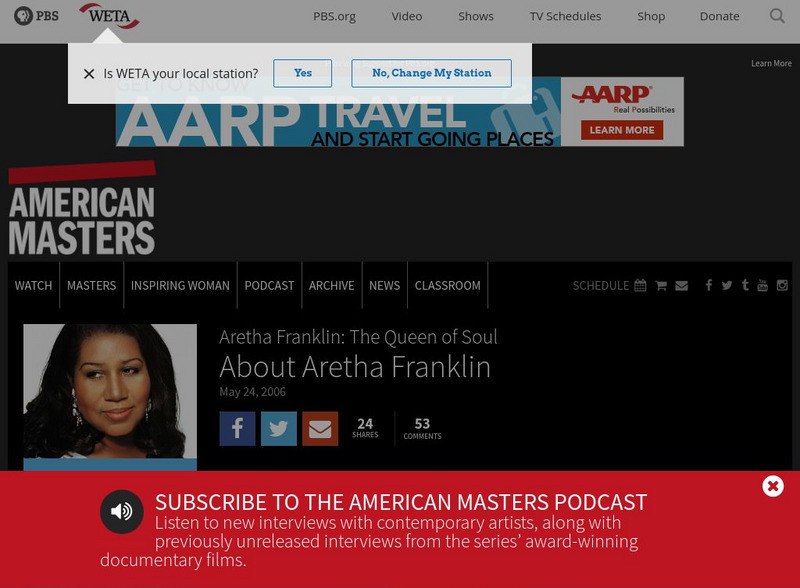Open PBS.org in the top navigation
This screenshot has height=588, width=800.
(x=334, y=16)
